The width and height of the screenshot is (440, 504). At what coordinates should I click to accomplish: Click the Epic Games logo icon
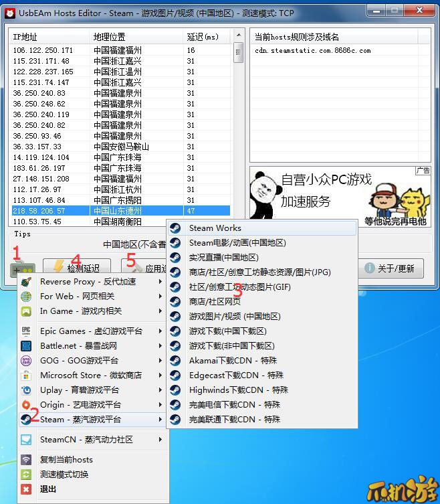point(26,331)
